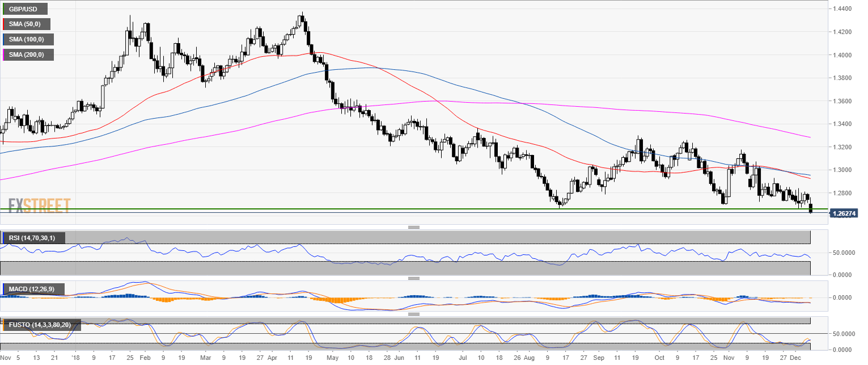Click the MACD panel 0.0000 axis label
Screen dimensions: 868x365
pyautogui.click(x=843, y=297)
